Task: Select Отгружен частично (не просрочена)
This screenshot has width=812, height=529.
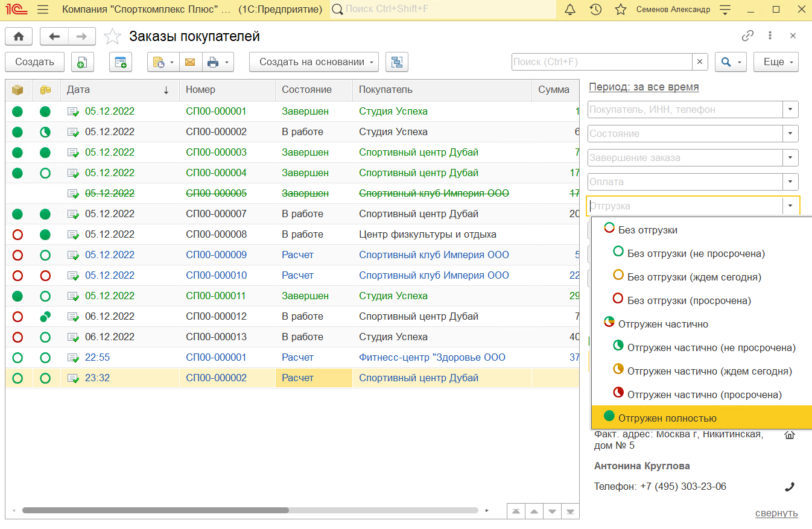Action: click(x=702, y=347)
